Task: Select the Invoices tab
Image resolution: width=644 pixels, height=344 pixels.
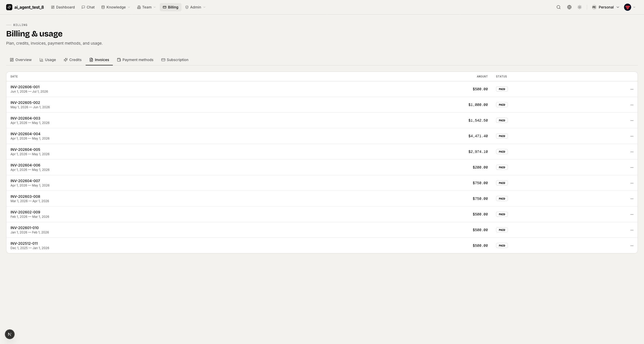Action: (x=99, y=60)
